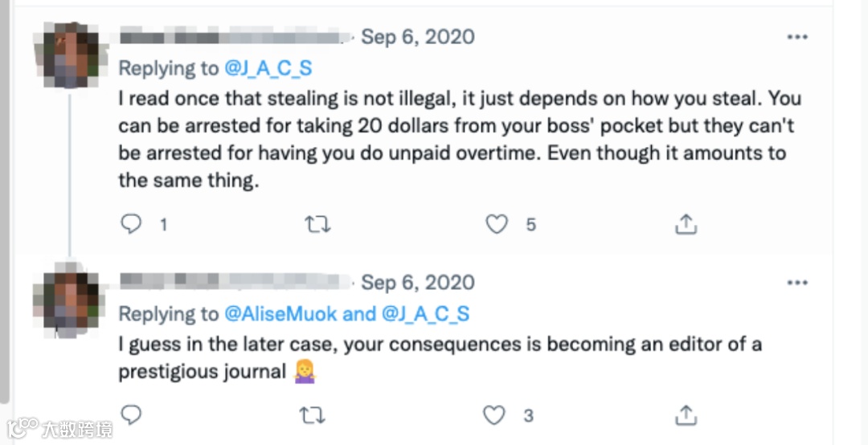Retweet the tweet about unpaid overtime

[x=317, y=224]
